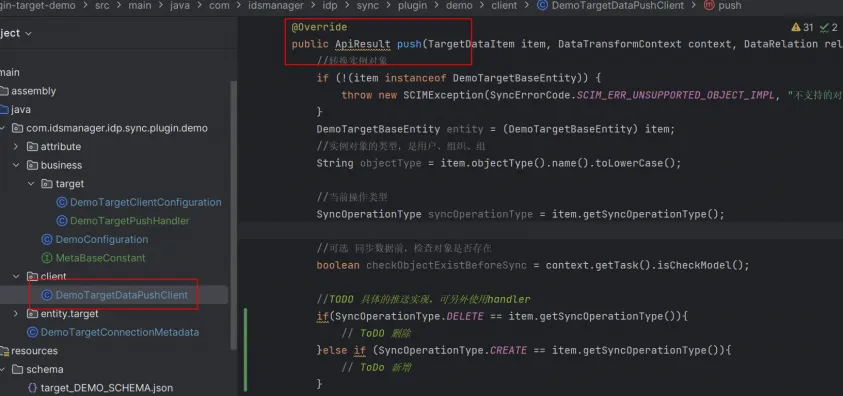Expand the attribute package folder

tap(16, 147)
